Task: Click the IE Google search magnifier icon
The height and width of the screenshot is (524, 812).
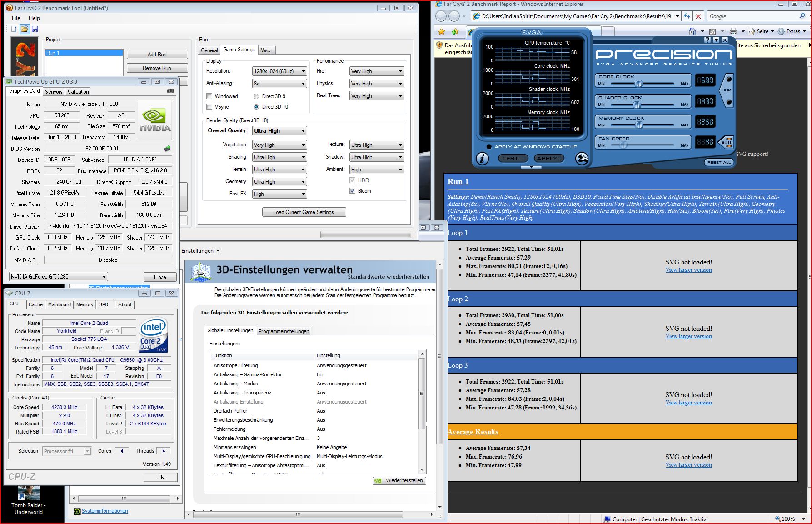Action: tap(802, 16)
